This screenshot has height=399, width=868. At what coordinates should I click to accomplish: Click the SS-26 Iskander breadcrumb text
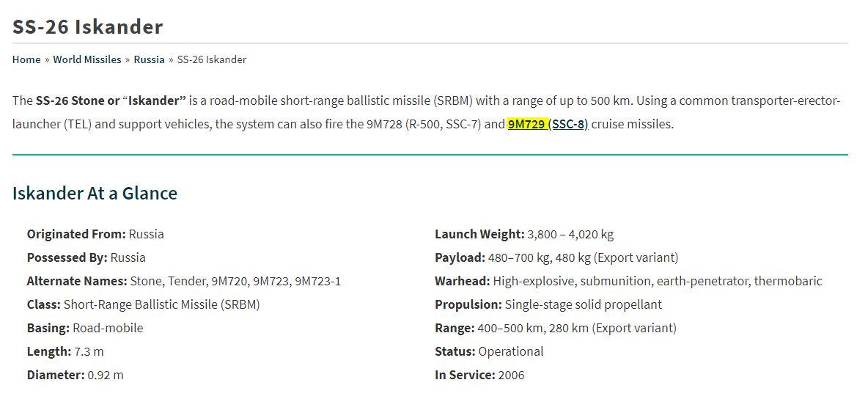tap(212, 59)
